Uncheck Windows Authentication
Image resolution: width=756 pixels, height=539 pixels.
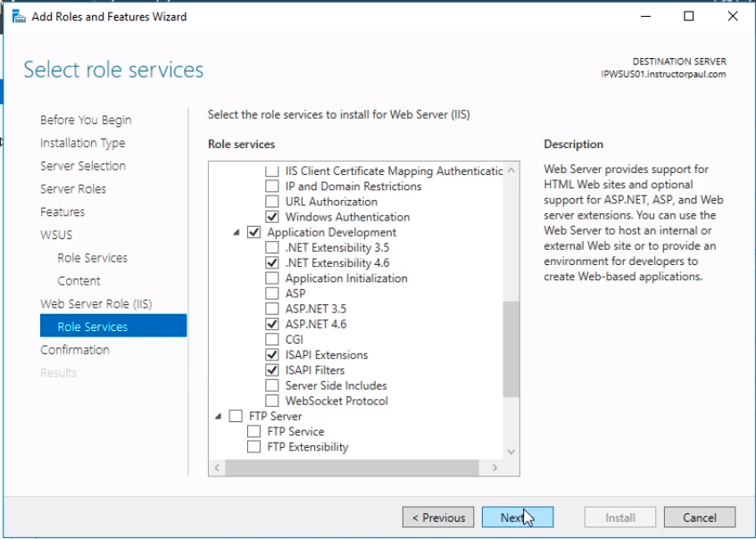coord(272,217)
